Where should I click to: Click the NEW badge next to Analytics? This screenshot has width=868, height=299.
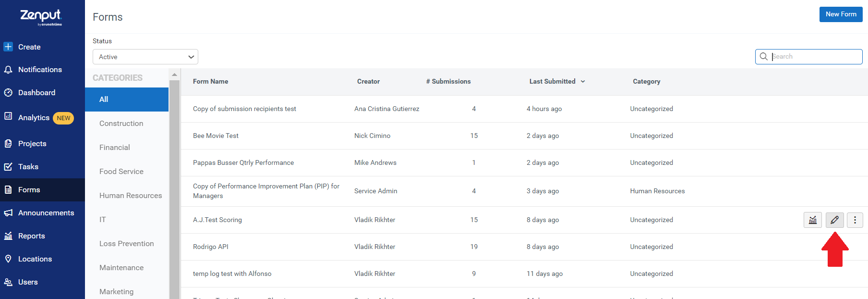click(63, 118)
